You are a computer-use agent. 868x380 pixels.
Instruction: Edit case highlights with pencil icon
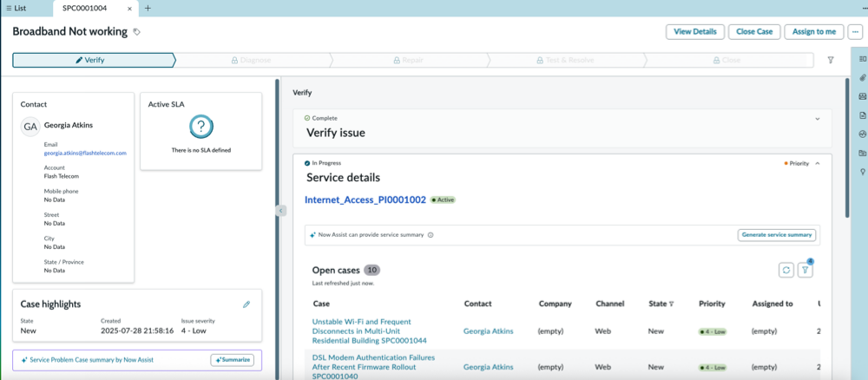[x=247, y=305]
